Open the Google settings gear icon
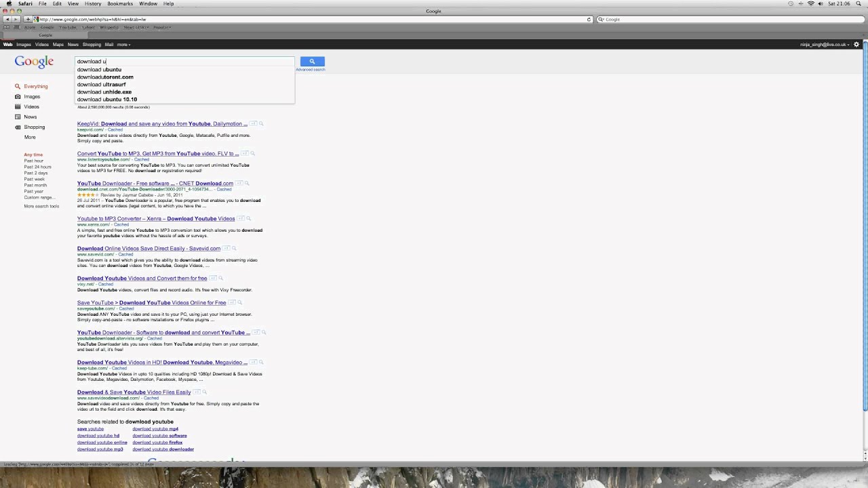Image resolution: width=868 pixels, height=488 pixels. [x=856, y=44]
